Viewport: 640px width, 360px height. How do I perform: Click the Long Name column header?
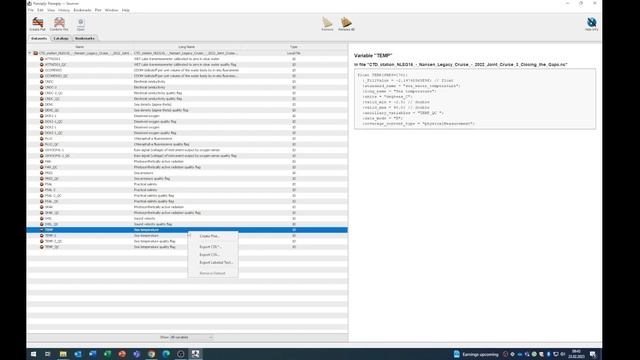pyautogui.click(x=187, y=47)
